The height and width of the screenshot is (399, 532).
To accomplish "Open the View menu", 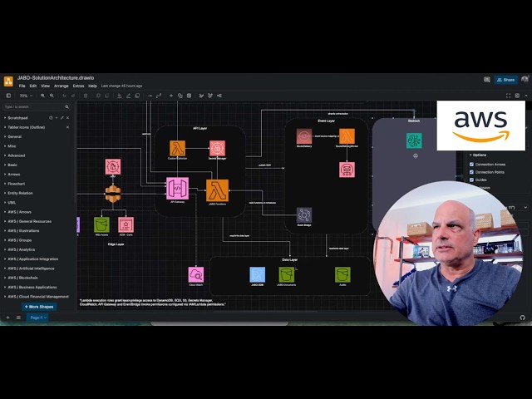I will (45, 86).
